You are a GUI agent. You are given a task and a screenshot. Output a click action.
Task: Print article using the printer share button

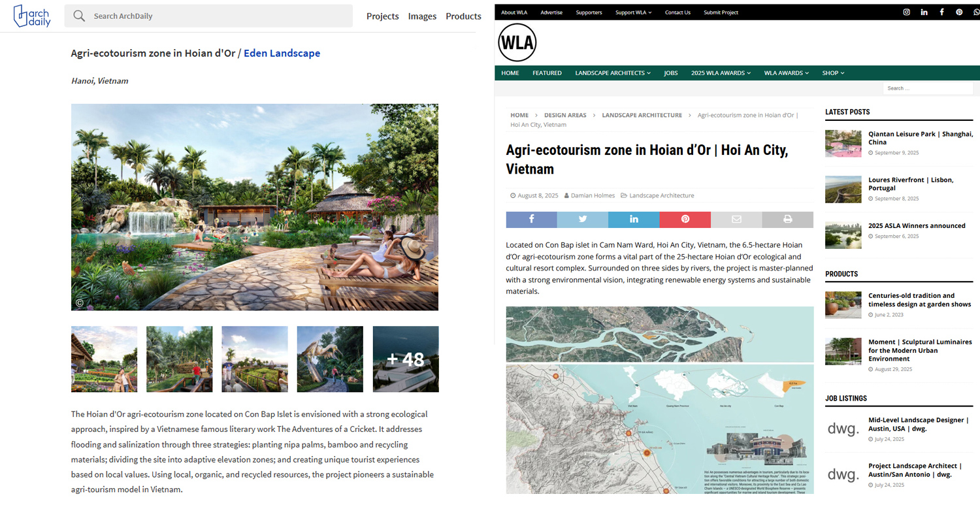pos(788,220)
